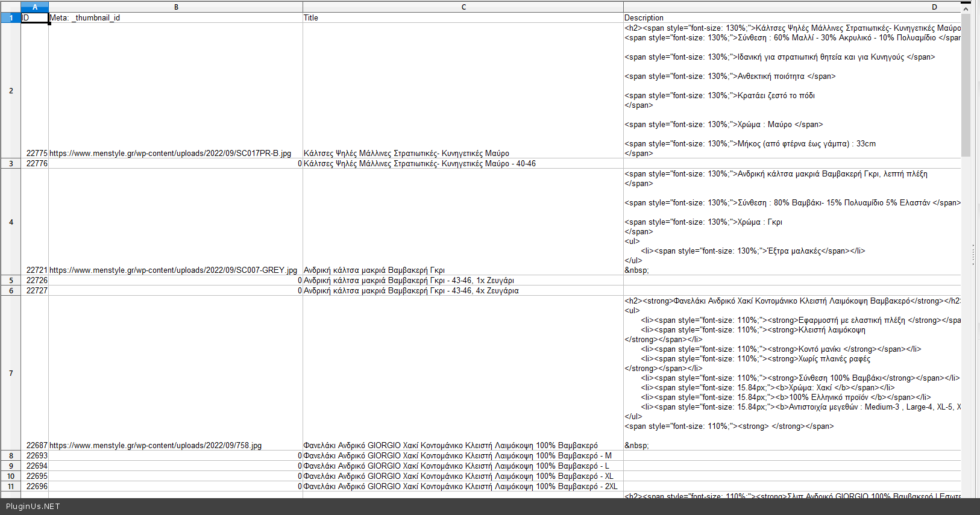980x515 pixels.
Task: Click the sidebar handle on right edge
Action: click(973, 255)
